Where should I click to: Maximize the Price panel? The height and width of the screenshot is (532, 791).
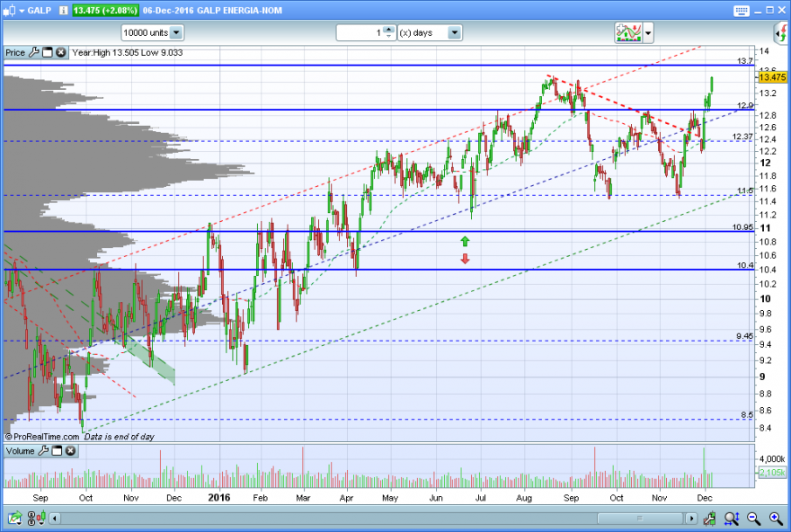point(48,52)
